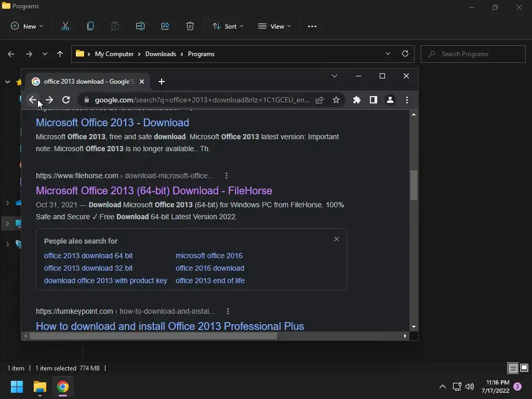Go up one folder level in File Explorer
This screenshot has width=532, height=399.
click(60, 54)
